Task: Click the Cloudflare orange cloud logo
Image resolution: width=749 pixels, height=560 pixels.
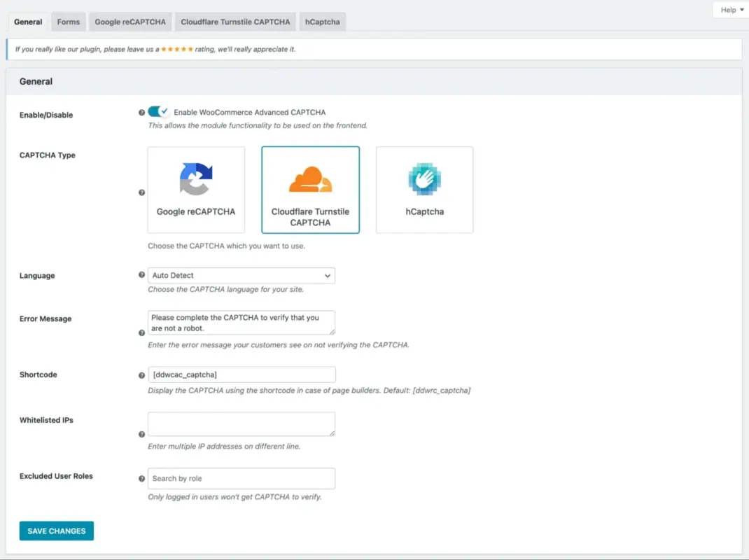Action: tap(311, 179)
